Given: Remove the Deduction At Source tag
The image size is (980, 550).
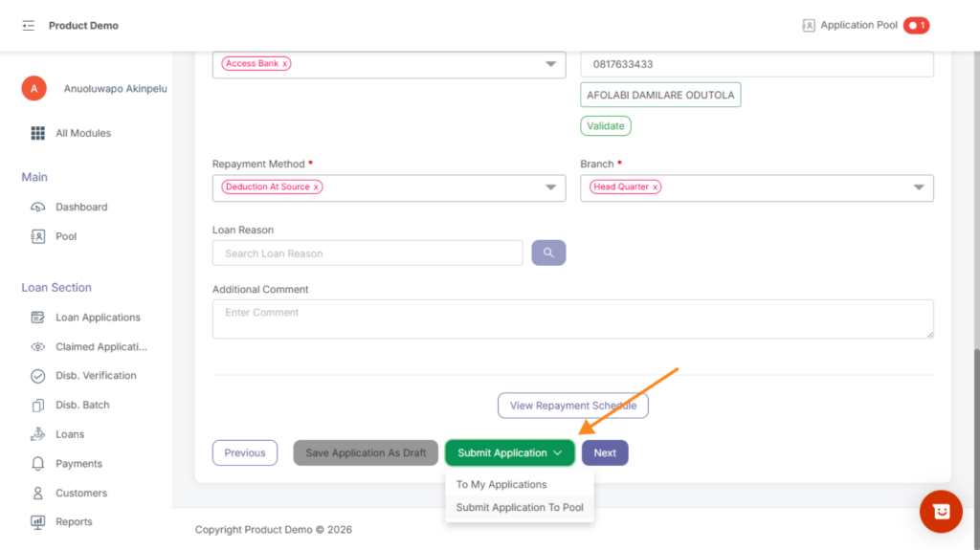Looking at the screenshot, I should tap(316, 187).
